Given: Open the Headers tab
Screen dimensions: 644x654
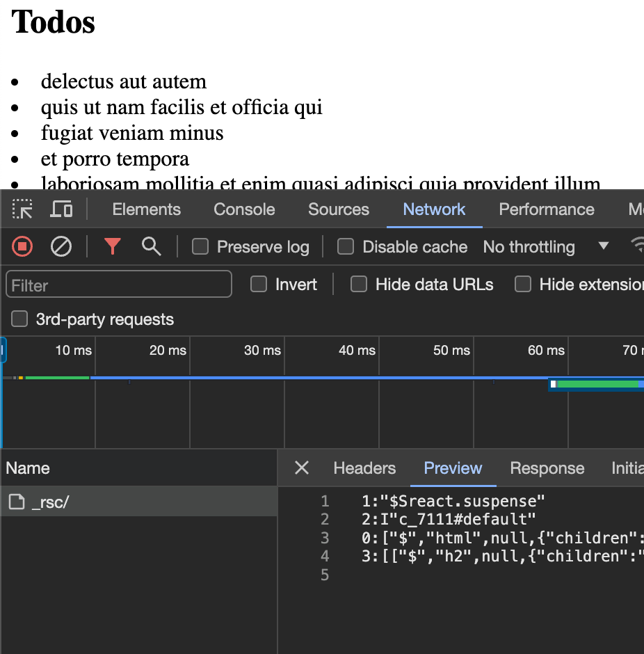Looking at the screenshot, I should coord(364,468).
